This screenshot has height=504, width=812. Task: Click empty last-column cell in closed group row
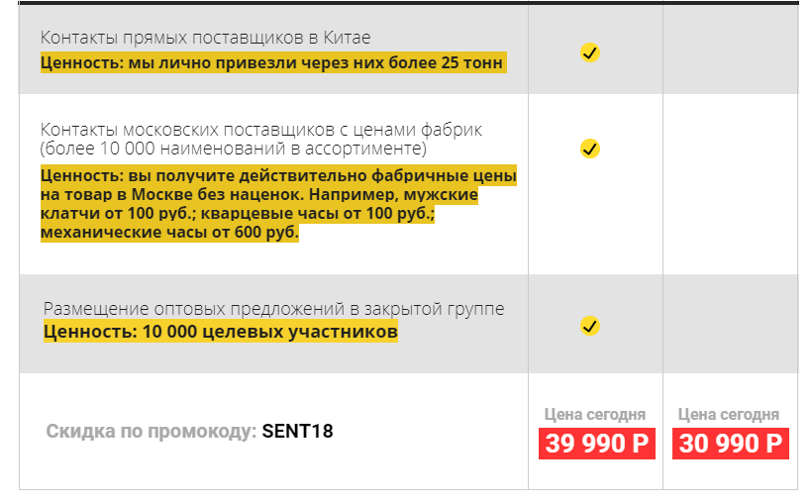730,324
